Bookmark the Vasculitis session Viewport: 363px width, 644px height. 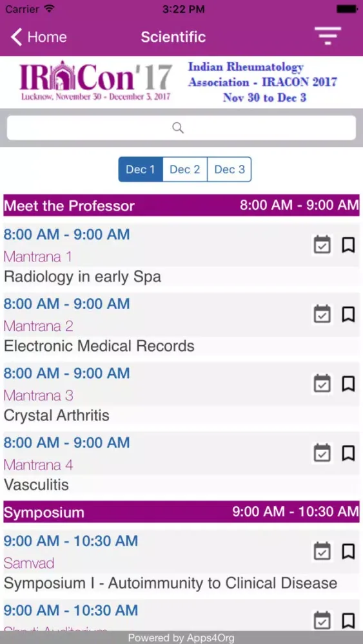(348, 453)
